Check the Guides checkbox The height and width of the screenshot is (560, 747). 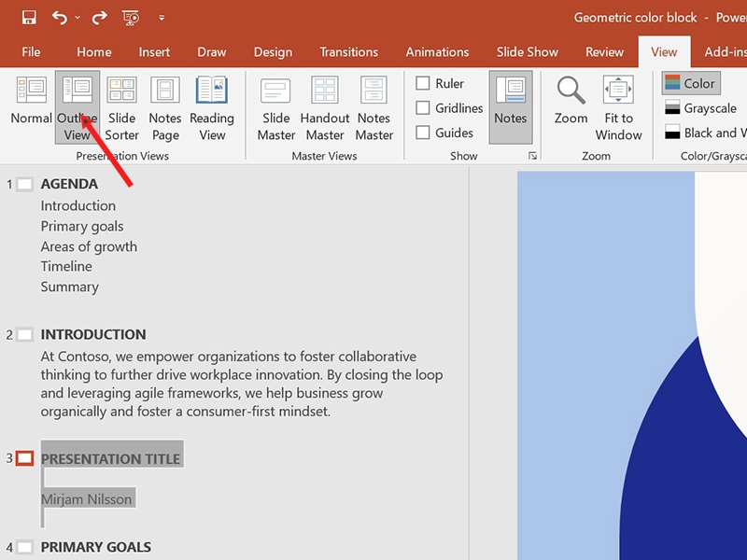(423, 133)
